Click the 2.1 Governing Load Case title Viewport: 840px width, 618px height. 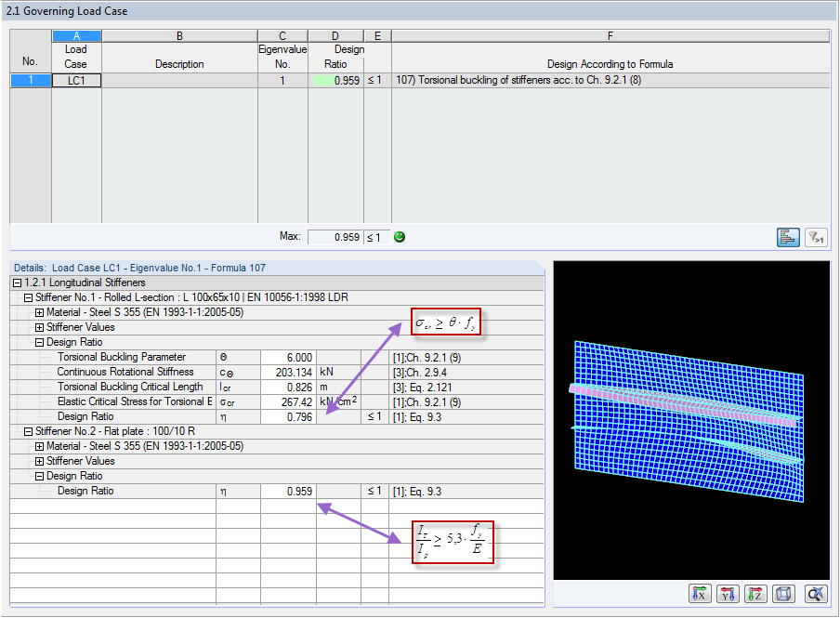point(67,11)
